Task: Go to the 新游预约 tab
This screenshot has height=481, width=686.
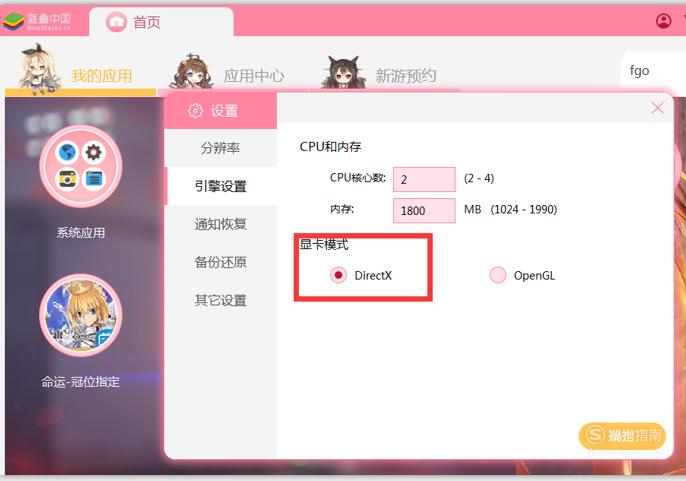Action: coord(406,76)
